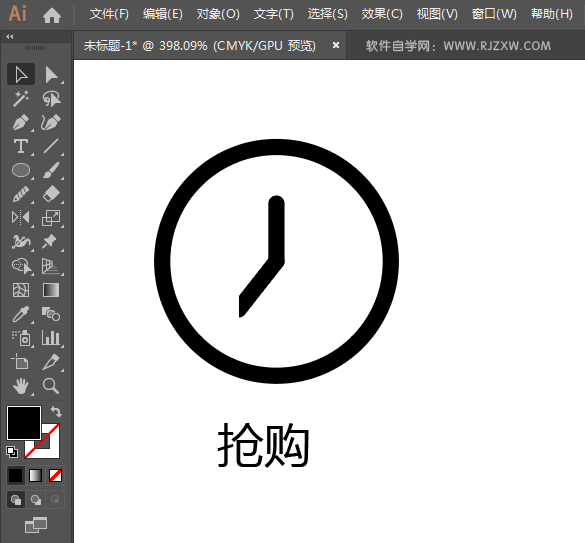Select the Shape Builder tool

tap(21, 266)
